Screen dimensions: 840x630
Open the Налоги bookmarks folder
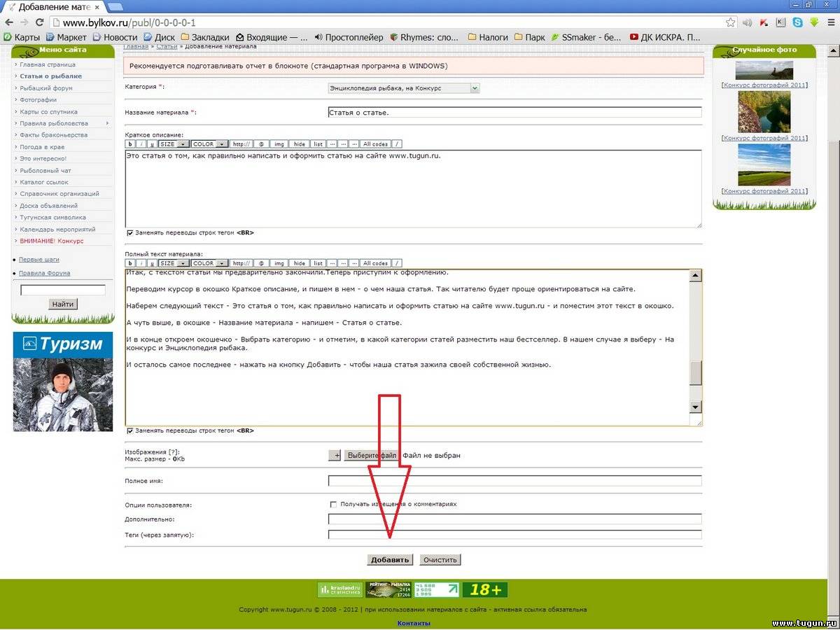point(488,37)
